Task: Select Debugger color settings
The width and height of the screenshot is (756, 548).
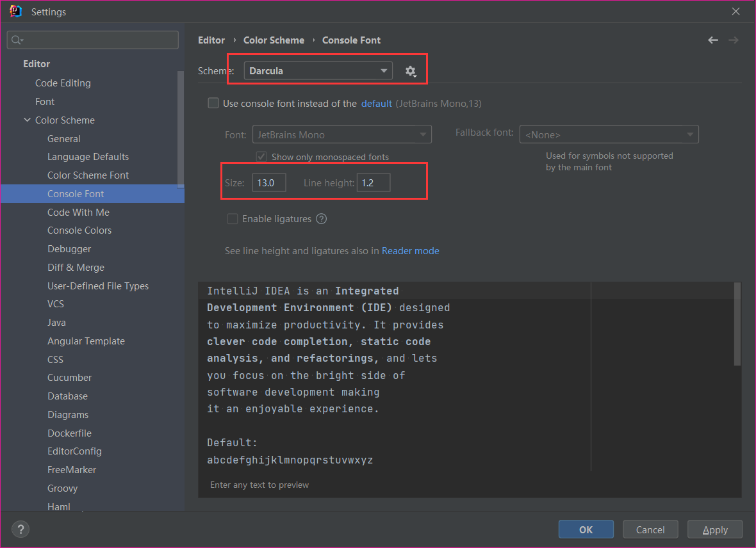Action: (69, 248)
